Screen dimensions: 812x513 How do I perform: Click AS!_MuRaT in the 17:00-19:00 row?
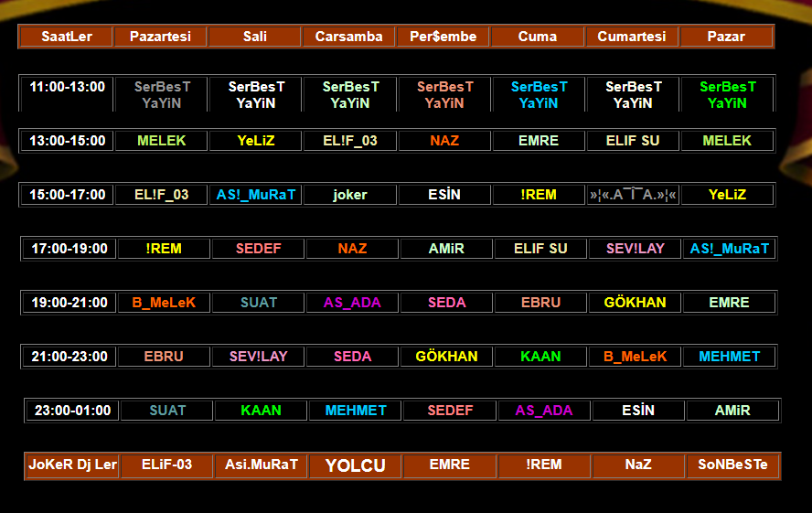[x=729, y=249]
